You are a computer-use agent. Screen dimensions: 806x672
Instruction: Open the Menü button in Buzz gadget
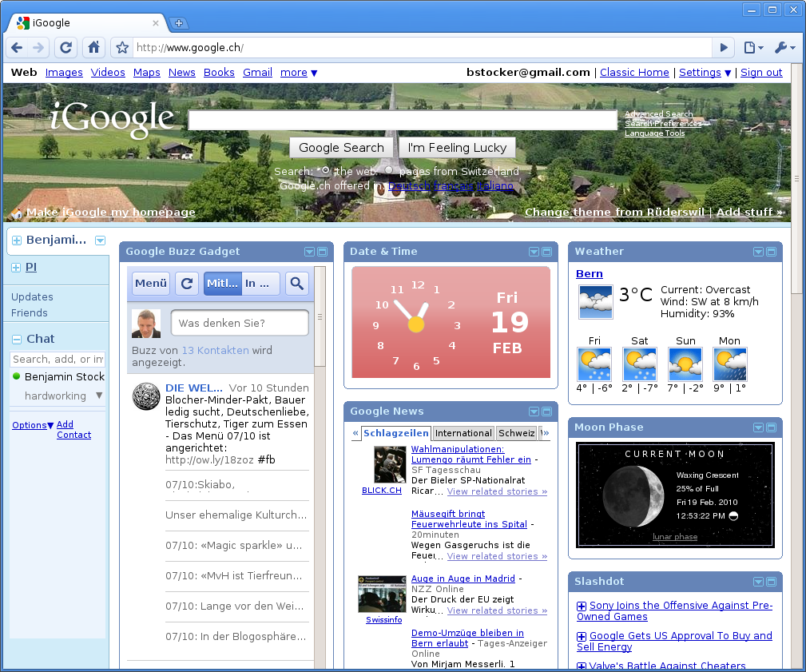[151, 284]
